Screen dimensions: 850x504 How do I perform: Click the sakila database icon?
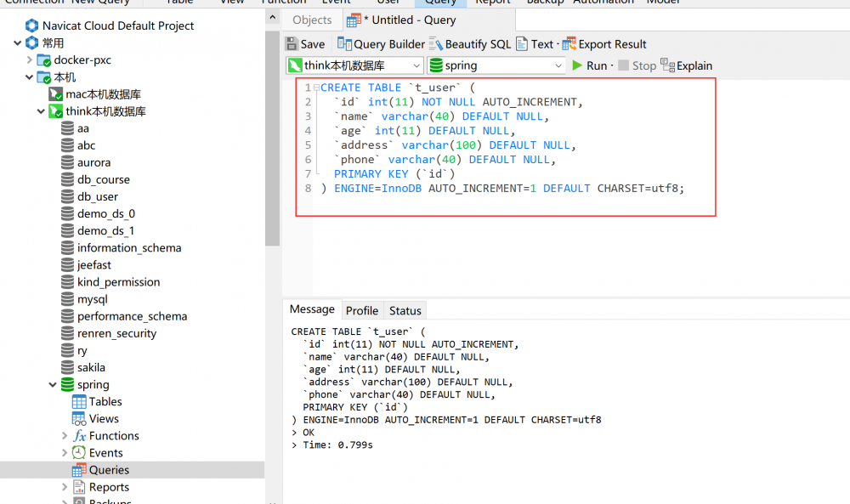click(67, 367)
